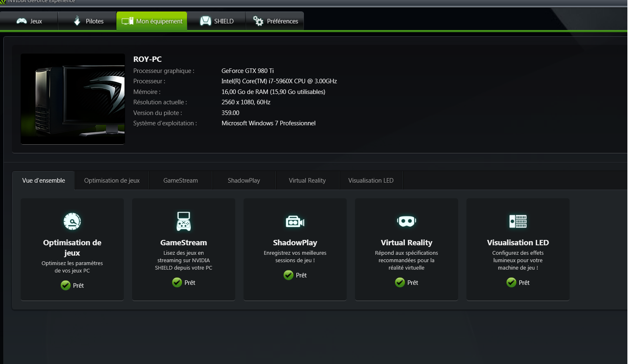Click green checkmark under Visualisation LED
This screenshot has width=634, height=364.
click(511, 282)
